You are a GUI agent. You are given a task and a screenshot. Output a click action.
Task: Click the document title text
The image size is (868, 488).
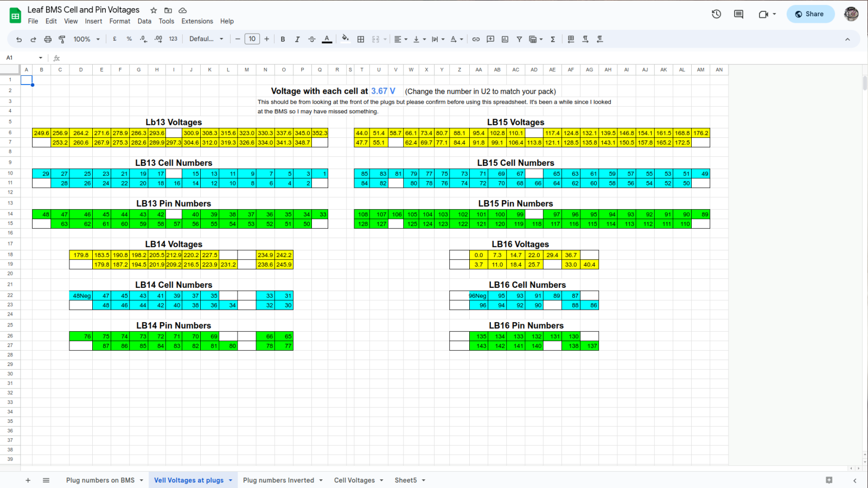84,10
